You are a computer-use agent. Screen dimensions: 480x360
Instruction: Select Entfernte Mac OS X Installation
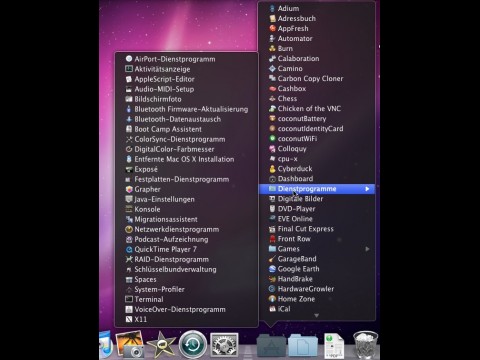187,159
